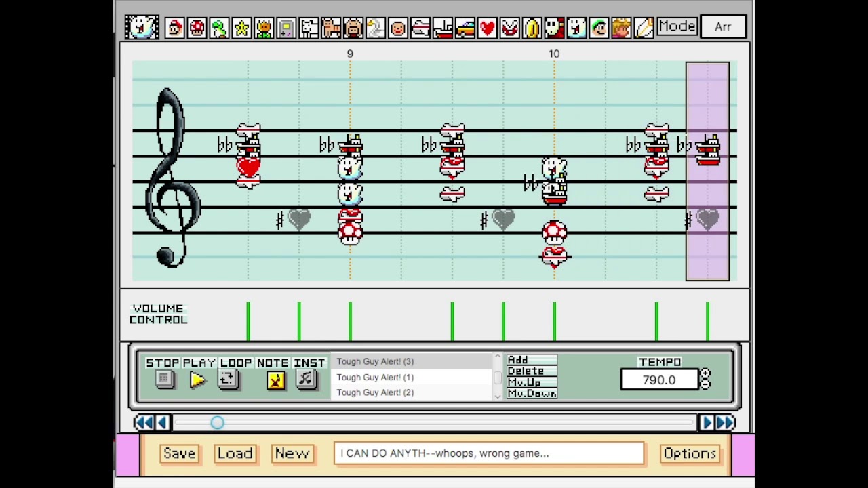Viewport: 868px width, 488px height.
Task: Click Load button
Action: [x=235, y=453]
